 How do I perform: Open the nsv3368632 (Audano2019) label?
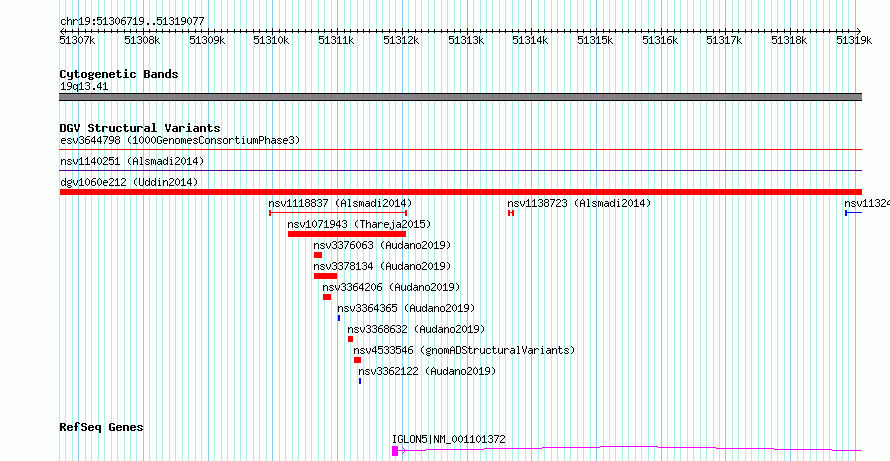416,329
